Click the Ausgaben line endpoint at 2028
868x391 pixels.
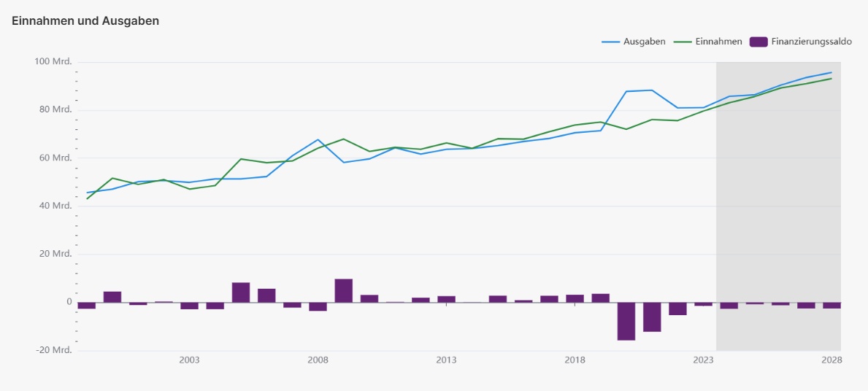click(831, 72)
